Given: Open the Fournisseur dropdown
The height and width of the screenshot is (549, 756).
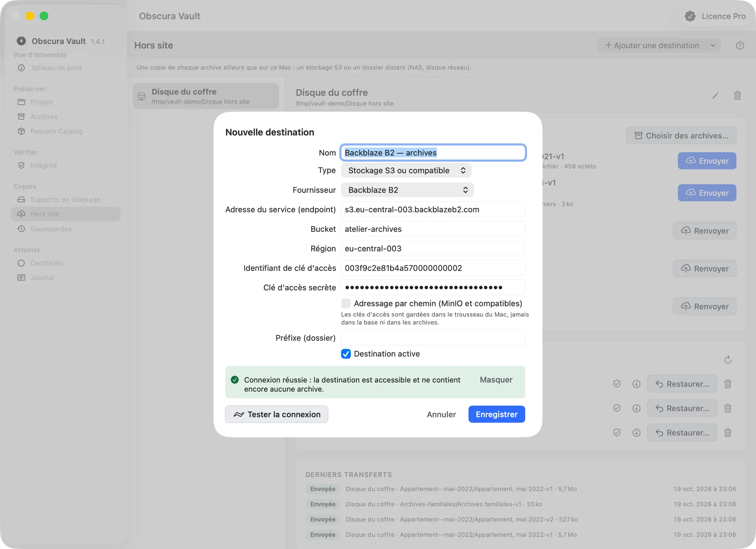Looking at the screenshot, I should pyautogui.click(x=407, y=190).
